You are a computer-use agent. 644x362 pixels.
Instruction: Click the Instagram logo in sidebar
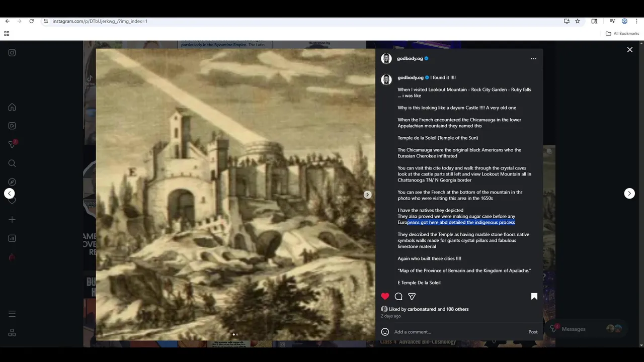click(12, 53)
